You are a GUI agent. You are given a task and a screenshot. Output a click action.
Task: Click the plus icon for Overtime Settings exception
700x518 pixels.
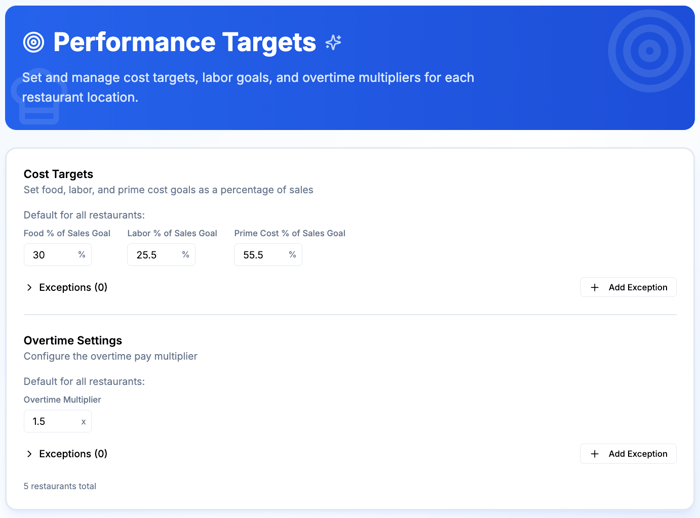coord(595,454)
